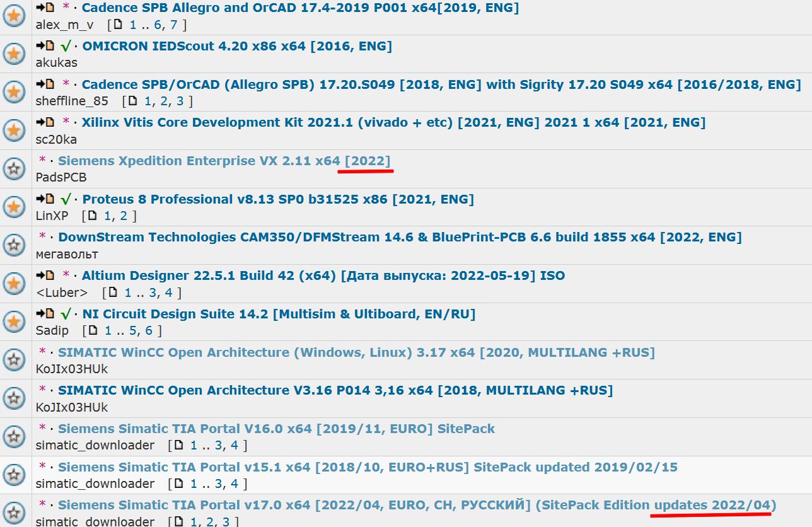The image size is (812, 527).
Task: Click grey star beside WinCC Open Architecture 3.17 topic
Action: tap(14, 360)
